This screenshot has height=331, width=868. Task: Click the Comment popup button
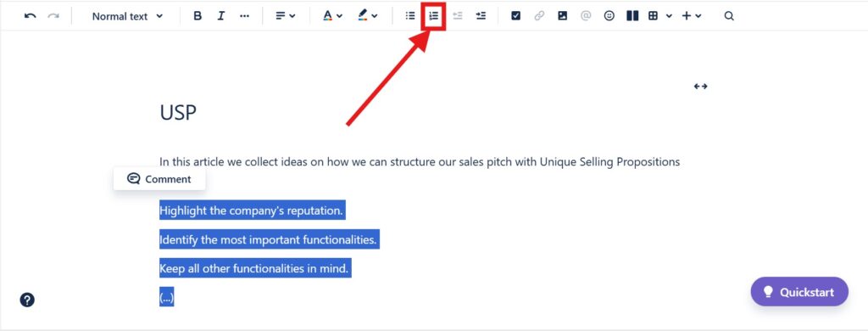[x=159, y=179]
